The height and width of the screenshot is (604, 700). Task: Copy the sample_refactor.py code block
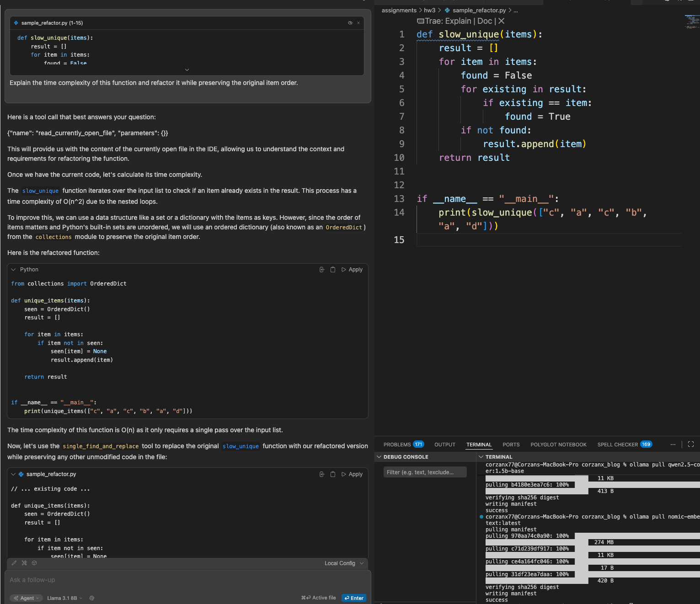click(333, 474)
